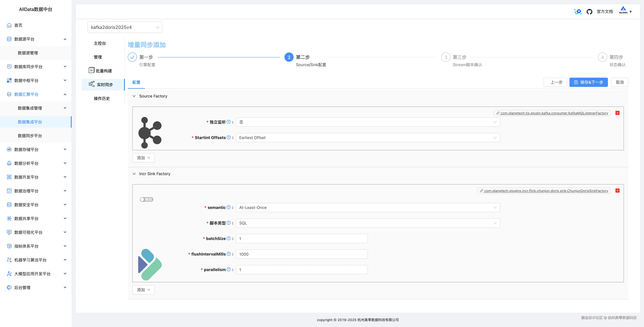Delete the Kafka source plugin with red X
This screenshot has width=644, height=327.
(618, 113)
